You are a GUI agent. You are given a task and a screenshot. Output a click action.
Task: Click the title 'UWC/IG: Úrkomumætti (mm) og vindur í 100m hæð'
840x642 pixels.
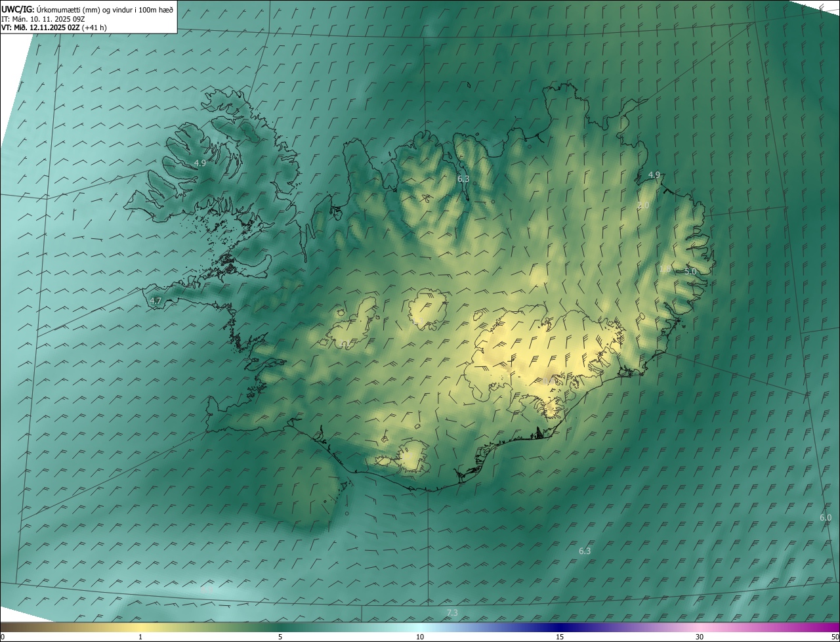click(x=87, y=9)
